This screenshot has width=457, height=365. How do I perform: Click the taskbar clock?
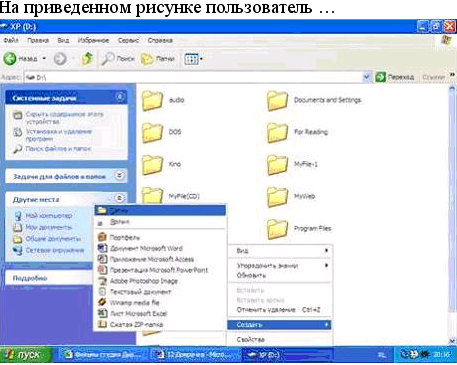coord(443,355)
